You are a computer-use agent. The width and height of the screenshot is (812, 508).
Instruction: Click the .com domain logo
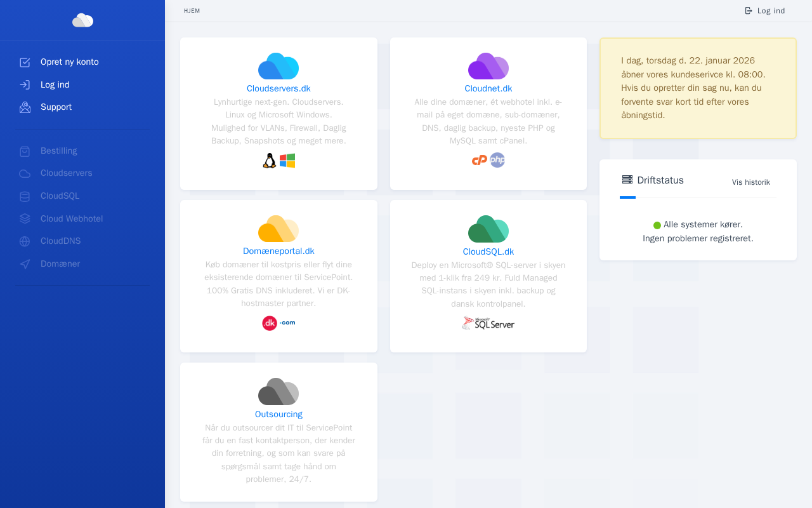[x=287, y=323]
